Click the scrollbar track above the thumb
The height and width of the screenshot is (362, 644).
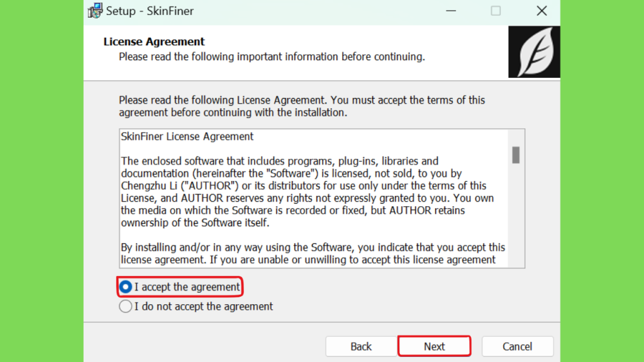[x=516, y=138]
